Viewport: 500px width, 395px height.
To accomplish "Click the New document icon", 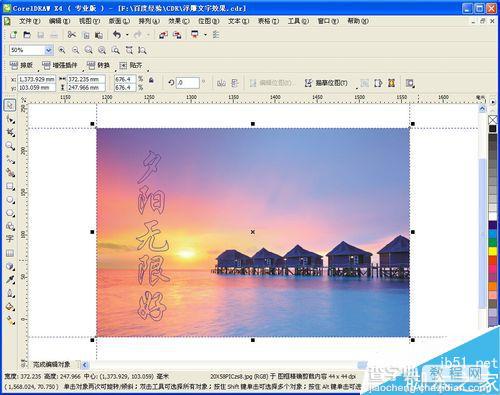I will click(13, 35).
